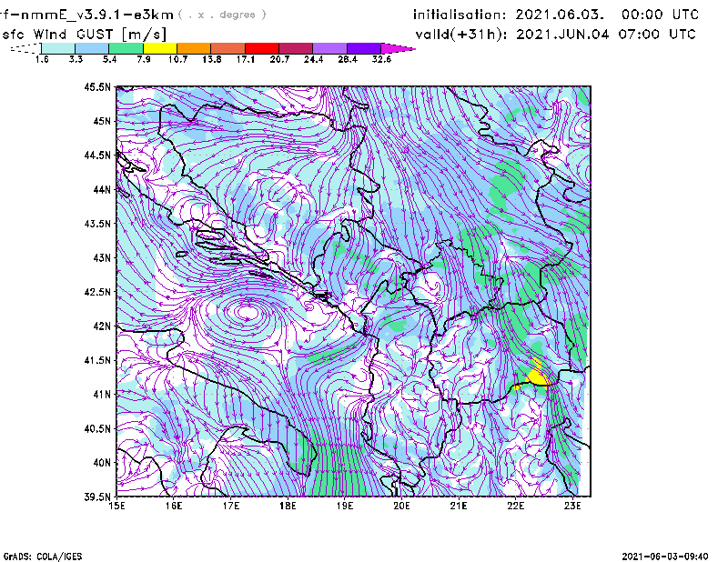The width and height of the screenshot is (728, 562).
Task: Click legend value '28.4'
Action: (x=348, y=59)
